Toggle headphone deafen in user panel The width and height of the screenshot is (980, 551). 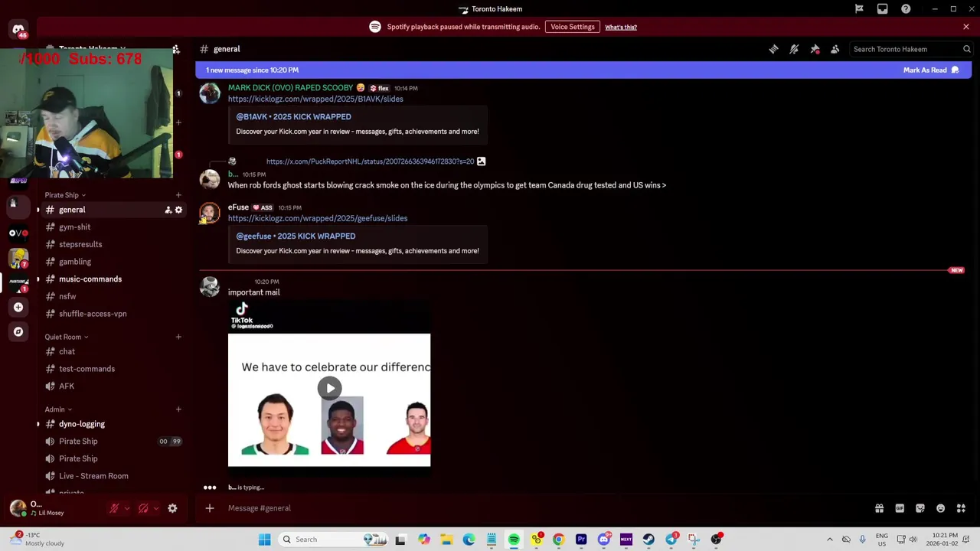point(143,508)
